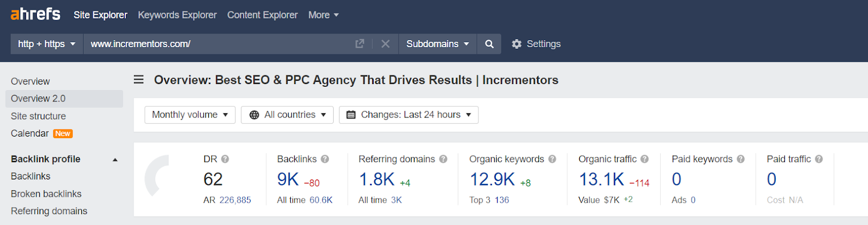Open Broken backlinks in sidebar
This screenshot has width=868, height=225.
tap(46, 194)
